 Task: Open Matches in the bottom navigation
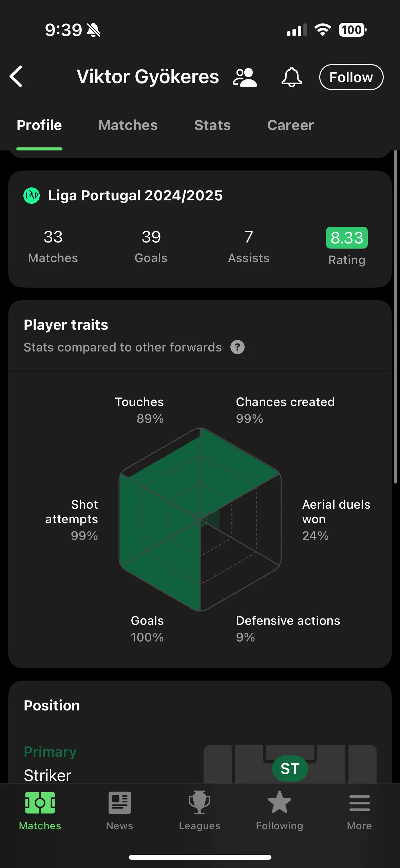[40, 811]
